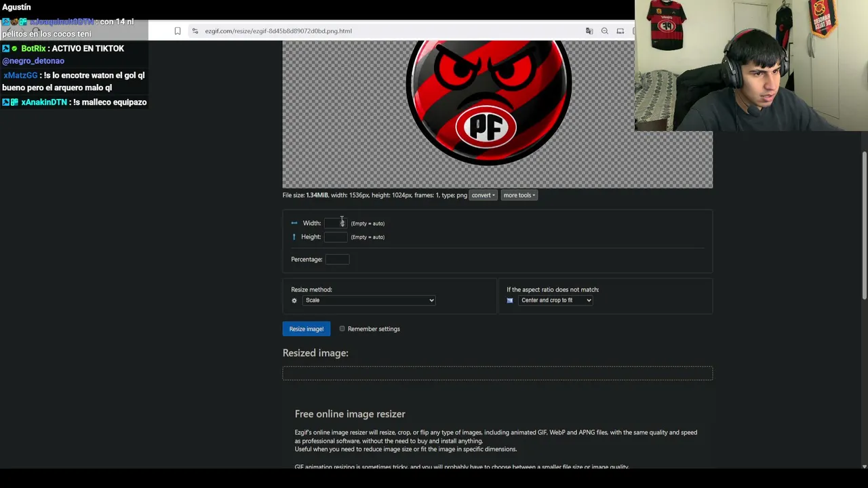
Task: Click the install app icon in address bar
Action: 620,30
